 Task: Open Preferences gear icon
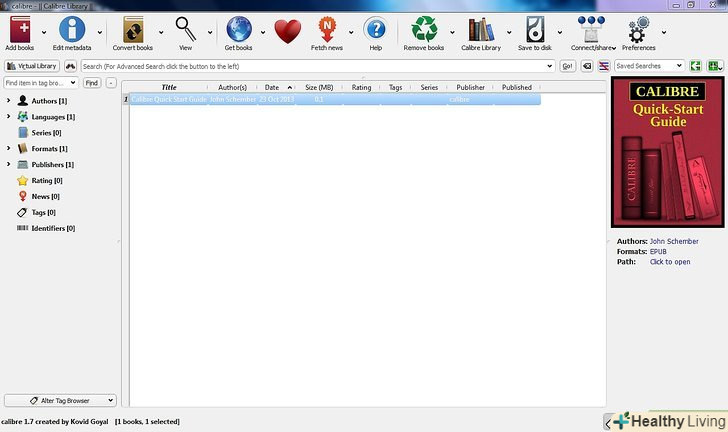pos(638,30)
